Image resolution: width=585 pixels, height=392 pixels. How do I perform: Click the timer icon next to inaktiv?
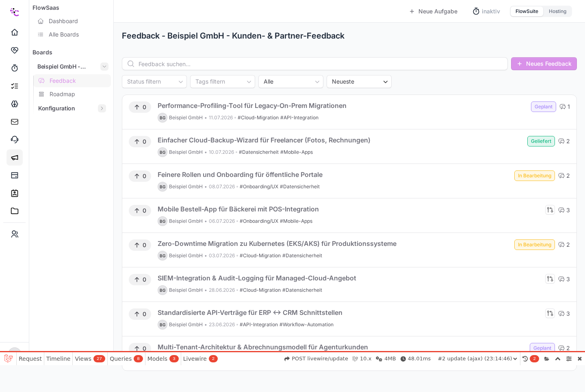(x=476, y=11)
